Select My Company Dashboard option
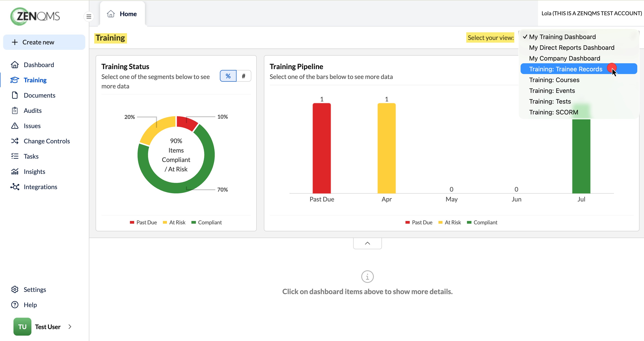 [578, 58]
